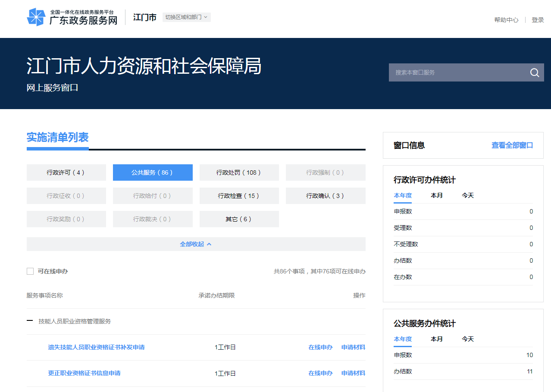Click the 窗口信息 heading
551x392 pixels.
pyautogui.click(x=409, y=145)
